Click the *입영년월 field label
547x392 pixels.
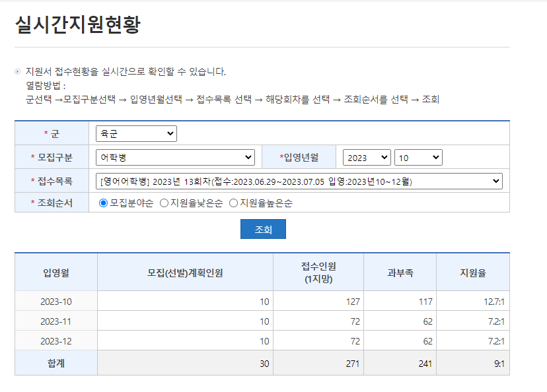299,158
